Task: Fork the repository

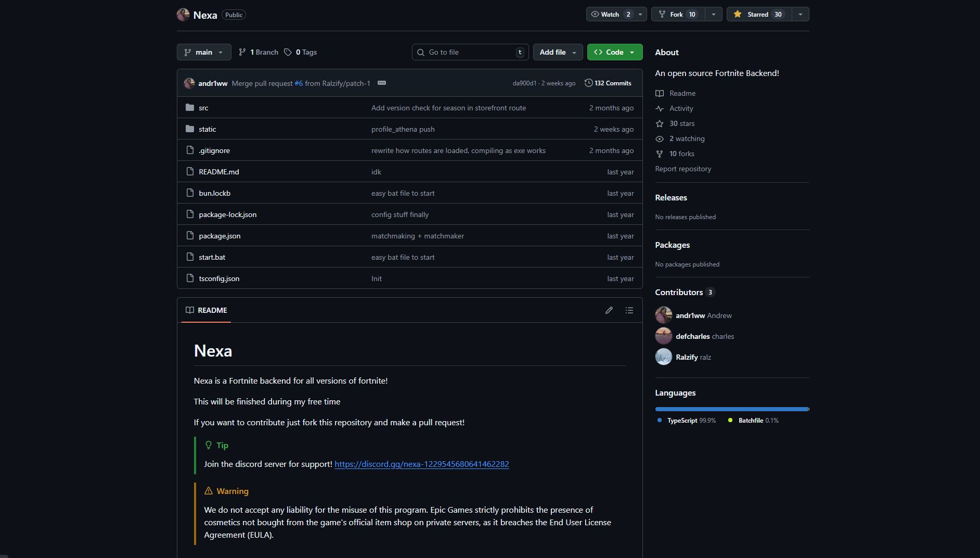Action: 678,15
